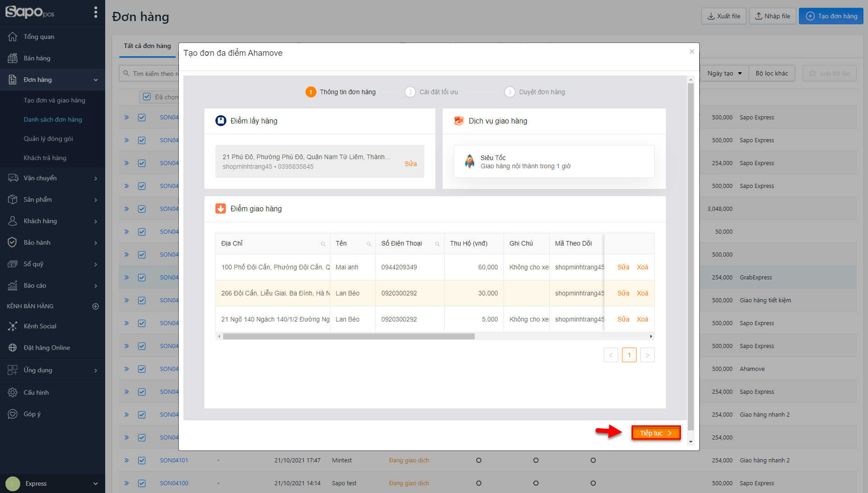This screenshot has height=493, width=868.
Task: Click the order search input field
Action: tap(150, 73)
